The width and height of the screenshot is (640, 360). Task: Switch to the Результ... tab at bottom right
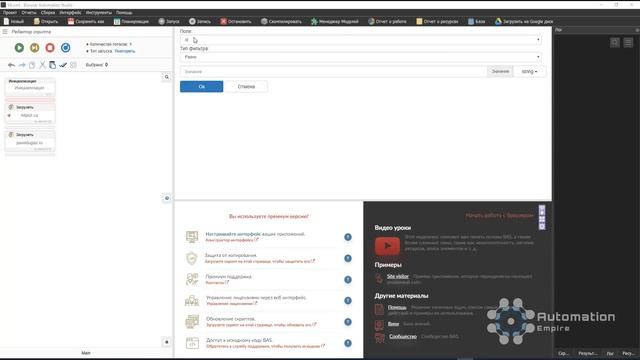(x=588, y=353)
